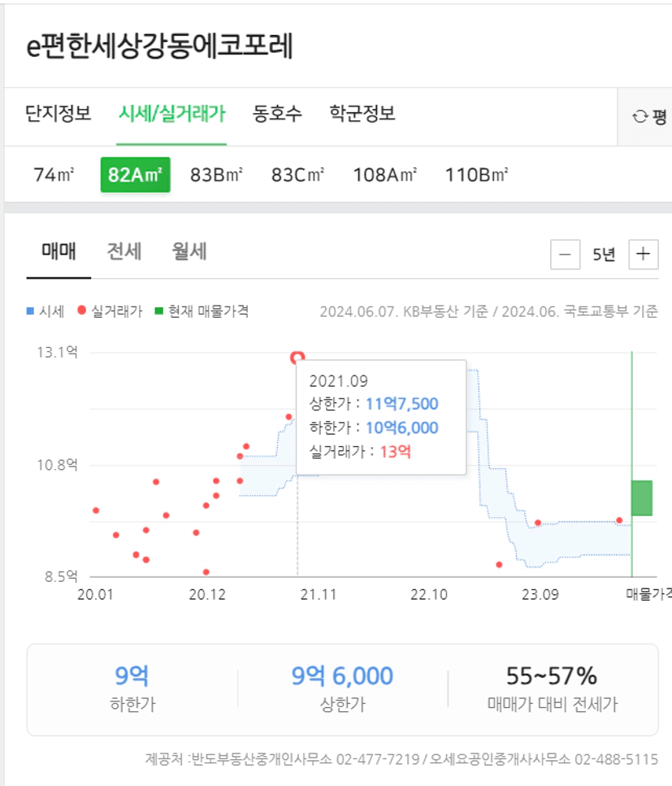Select the 74m² size option

click(x=54, y=175)
